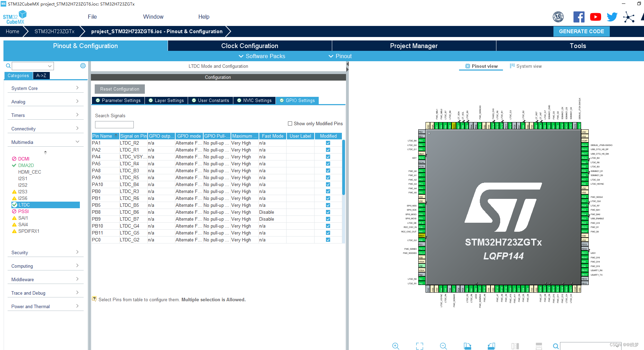Rotate the chip counter-clockwise
The height and width of the screenshot is (350, 644).
click(x=491, y=346)
